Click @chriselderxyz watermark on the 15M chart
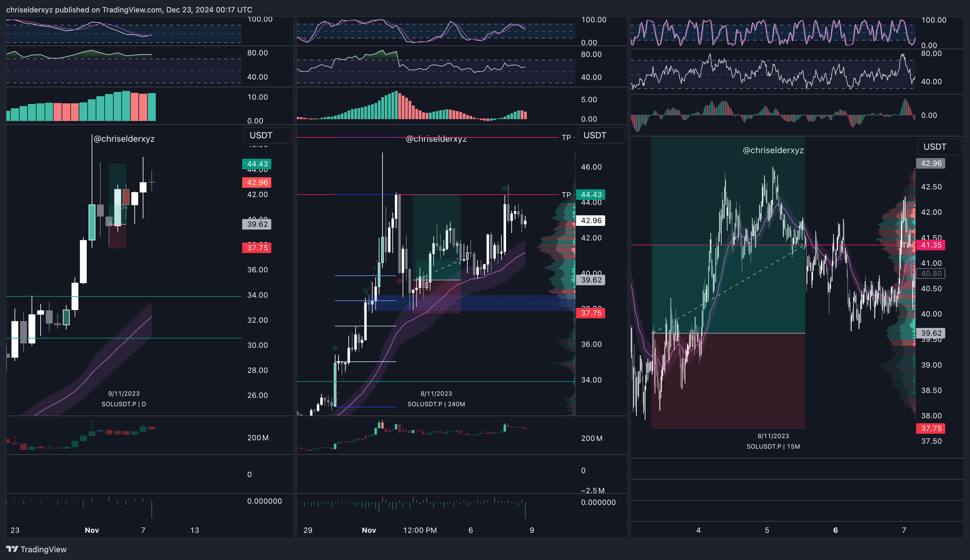This screenshot has width=970, height=560. (x=773, y=150)
